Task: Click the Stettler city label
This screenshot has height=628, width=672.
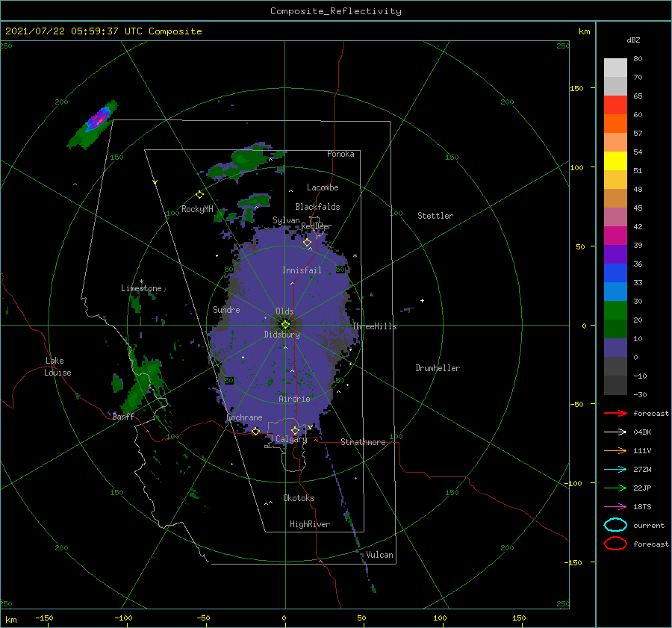Action: pyautogui.click(x=435, y=216)
